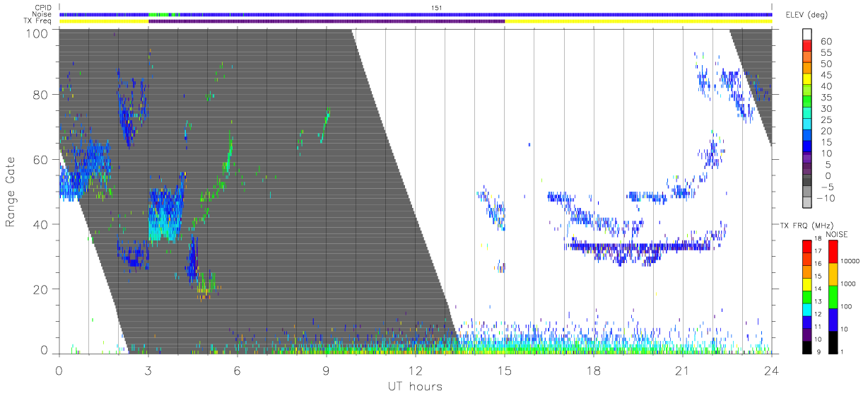The image size is (868, 401).
Task: Click x-axis tick label "15" under UT hours
Action: click(x=504, y=371)
